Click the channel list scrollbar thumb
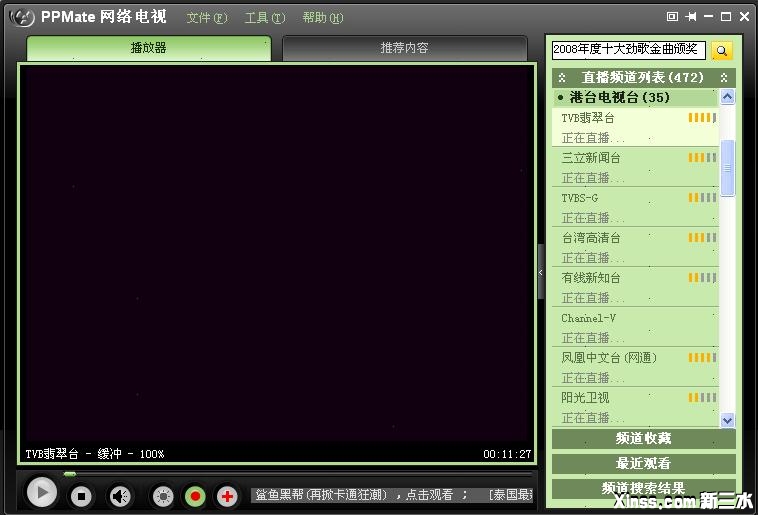Image resolution: width=758 pixels, height=515 pixels. tap(728, 168)
